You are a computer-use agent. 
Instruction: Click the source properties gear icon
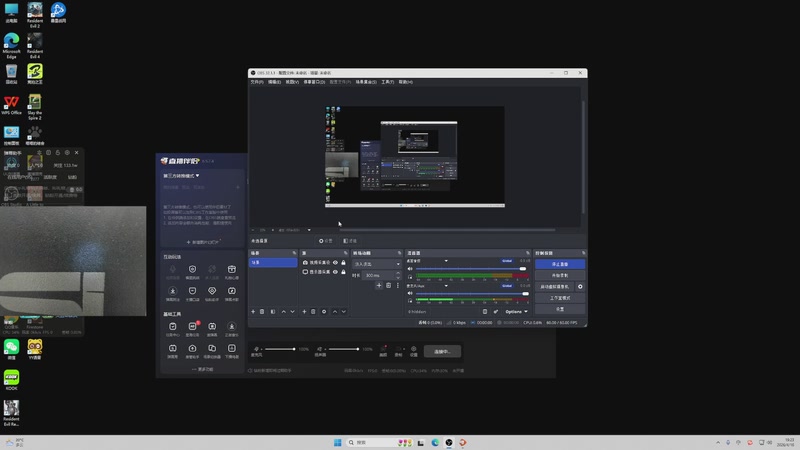point(322,311)
